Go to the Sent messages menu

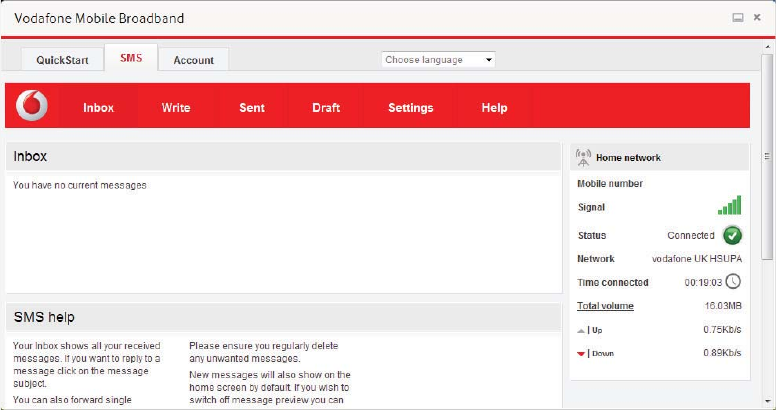pyautogui.click(x=252, y=107)
